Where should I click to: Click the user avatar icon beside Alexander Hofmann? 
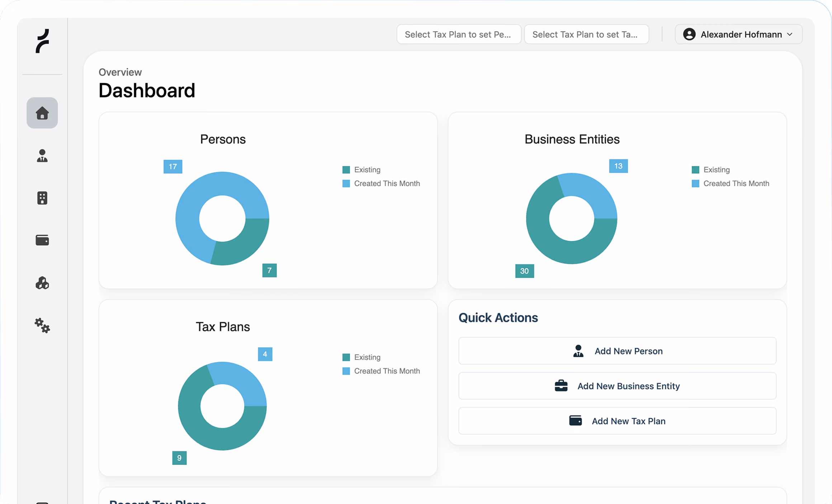[x=689, y=34]
